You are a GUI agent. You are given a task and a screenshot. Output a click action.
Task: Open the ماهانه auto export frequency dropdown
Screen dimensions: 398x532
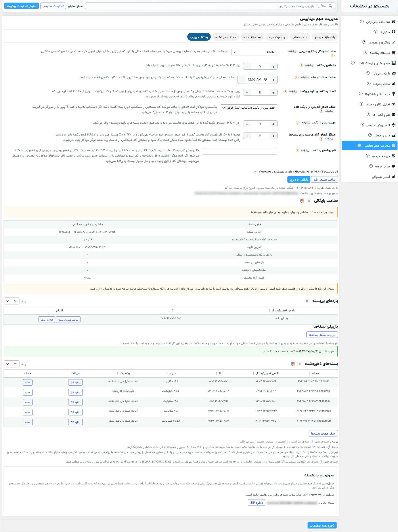(x=254, y=52)
